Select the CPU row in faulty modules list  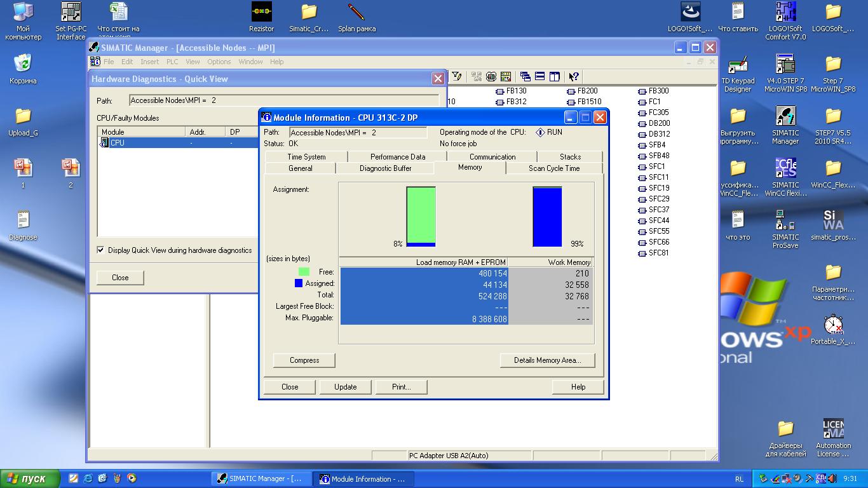(178, 143)
